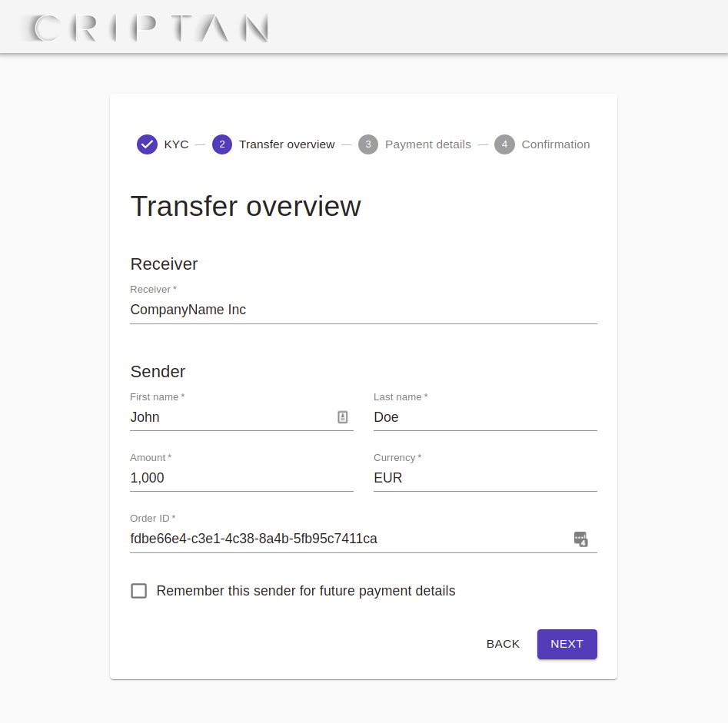Screen dimensions: 728x723
Task: Click the CRIPTAN logo
Action: (145, 28)
